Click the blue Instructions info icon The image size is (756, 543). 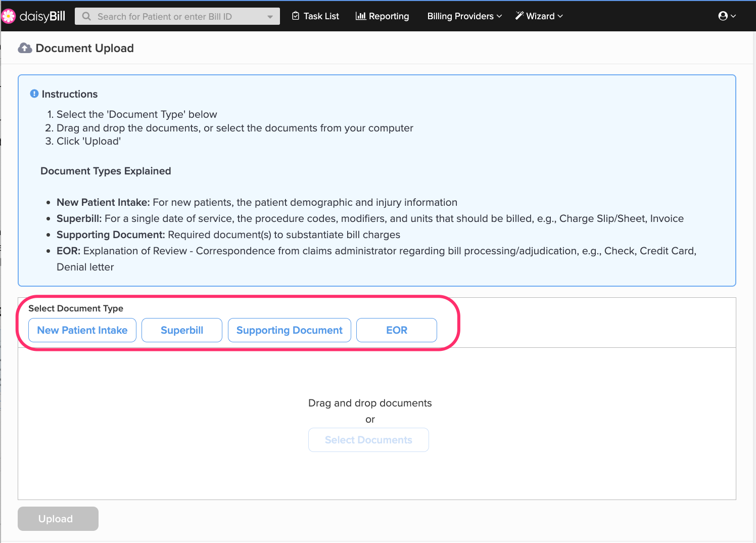[34, 94]
